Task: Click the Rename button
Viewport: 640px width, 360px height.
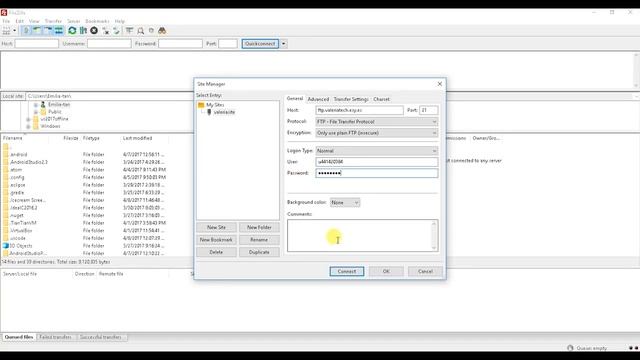Action: [259, 240]
